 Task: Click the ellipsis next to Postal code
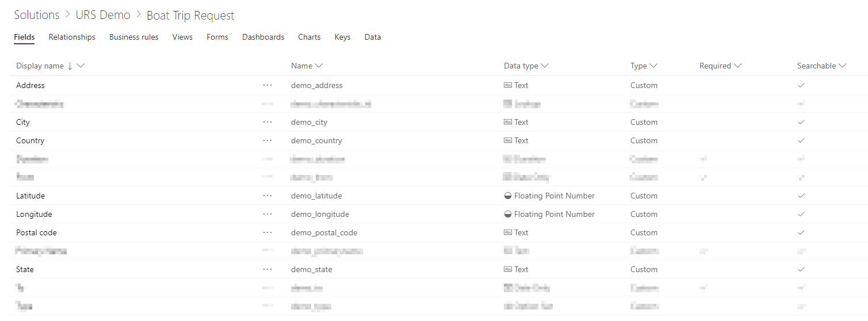click(x=267, y=232)
